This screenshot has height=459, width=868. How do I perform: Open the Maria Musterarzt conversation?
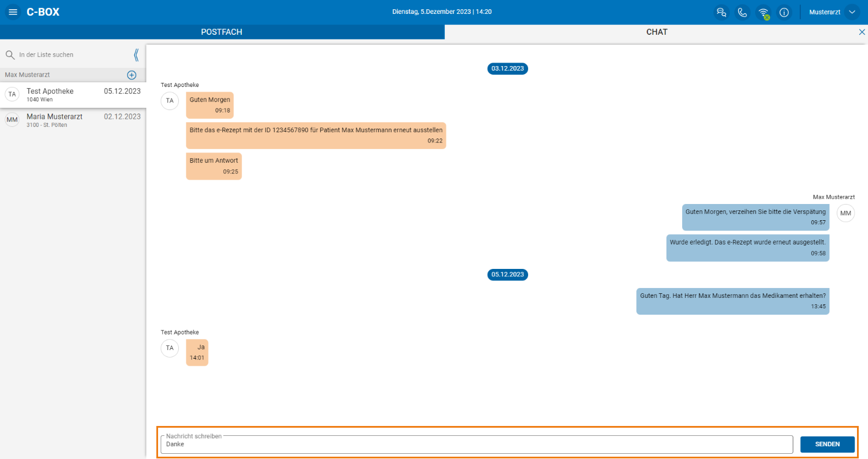click(73, 120)
